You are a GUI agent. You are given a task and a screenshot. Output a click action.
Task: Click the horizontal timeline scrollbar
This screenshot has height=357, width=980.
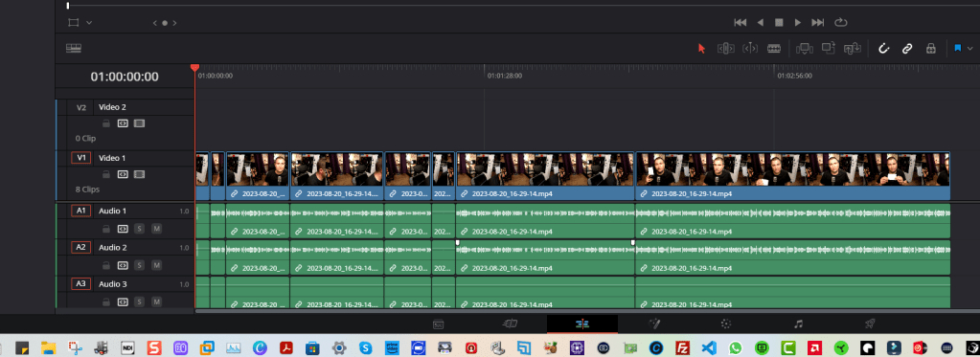(587, 310)
